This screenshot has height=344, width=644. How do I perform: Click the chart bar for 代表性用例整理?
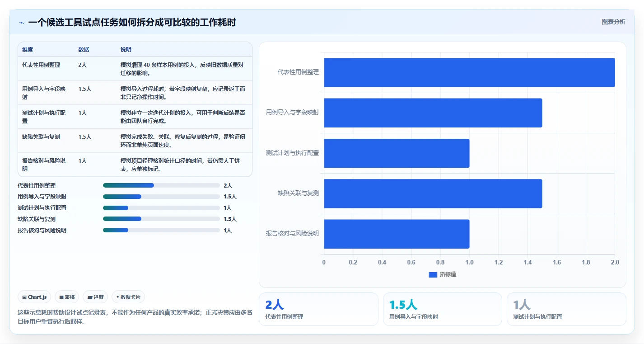tap(469, 72)
